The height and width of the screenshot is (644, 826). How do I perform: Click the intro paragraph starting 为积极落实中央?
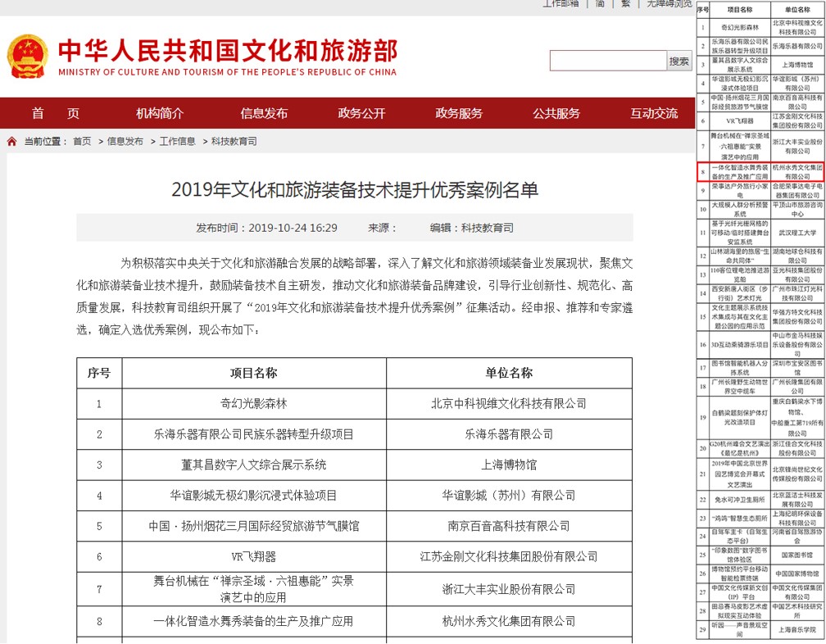355,297
